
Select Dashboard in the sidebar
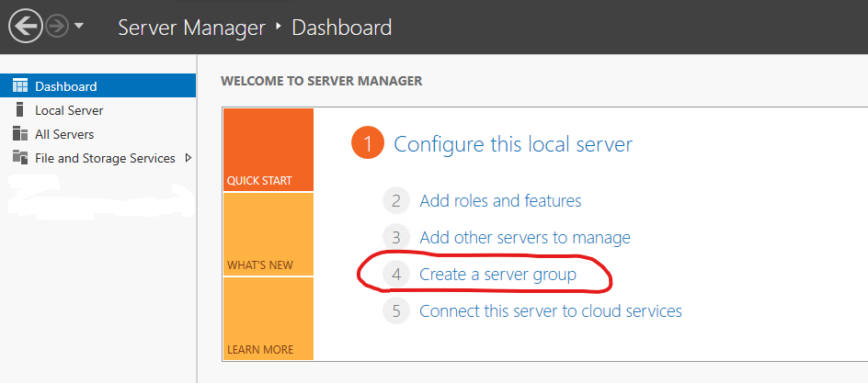[98, 85]
